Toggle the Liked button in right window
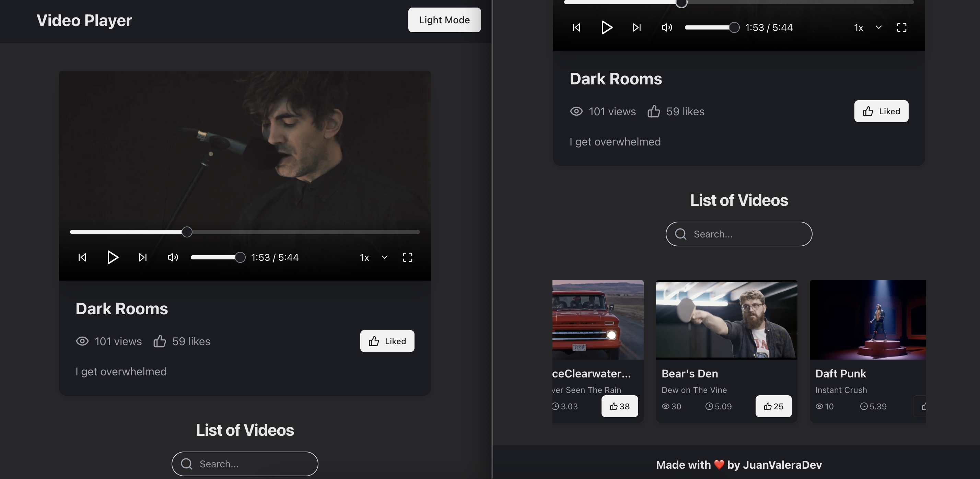Screen dimensions: 980x479 pos(881,111)
